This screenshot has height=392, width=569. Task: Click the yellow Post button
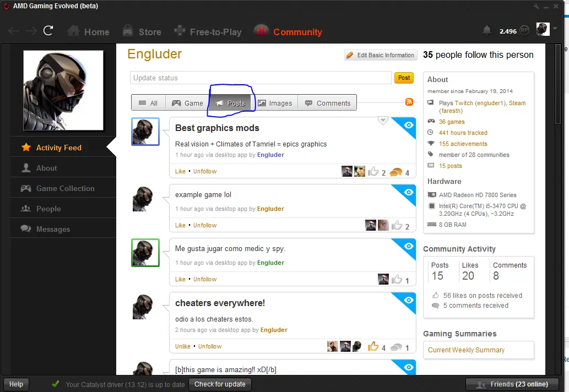404,78
